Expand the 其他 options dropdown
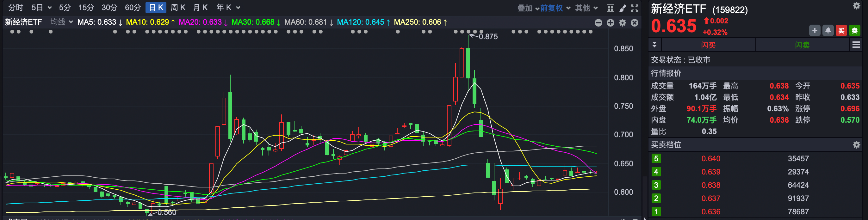Screen dimensions: 868x220 point(586,8)
